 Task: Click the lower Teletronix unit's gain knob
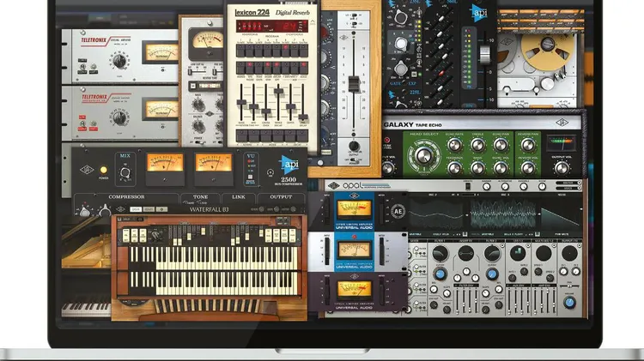point(119,117)
